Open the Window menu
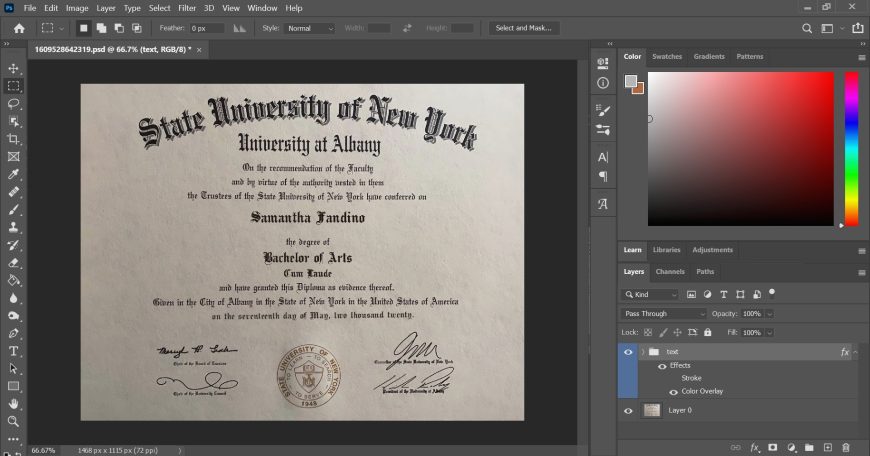Screen dimensions: 870x456 tap(262, 8)
